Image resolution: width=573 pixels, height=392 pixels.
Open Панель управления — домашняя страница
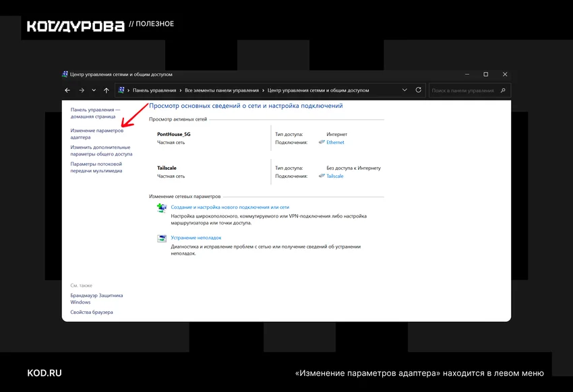click(95, 113)
